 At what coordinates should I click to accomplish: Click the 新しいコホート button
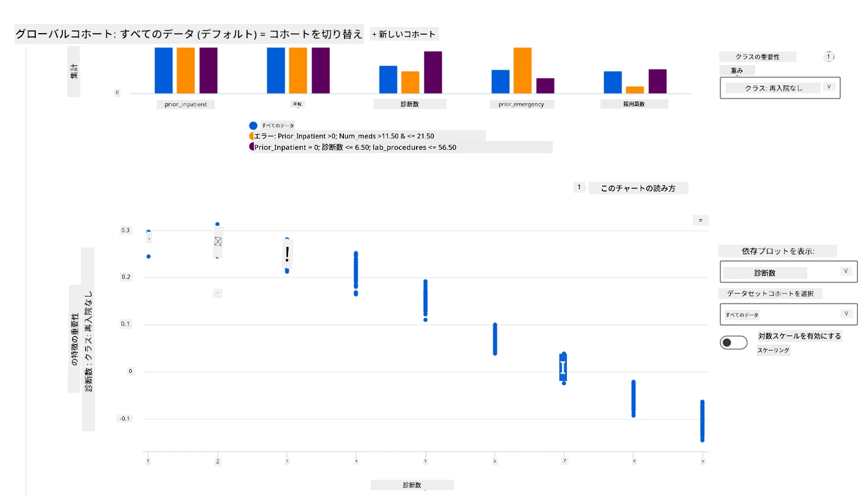(404, 34)
